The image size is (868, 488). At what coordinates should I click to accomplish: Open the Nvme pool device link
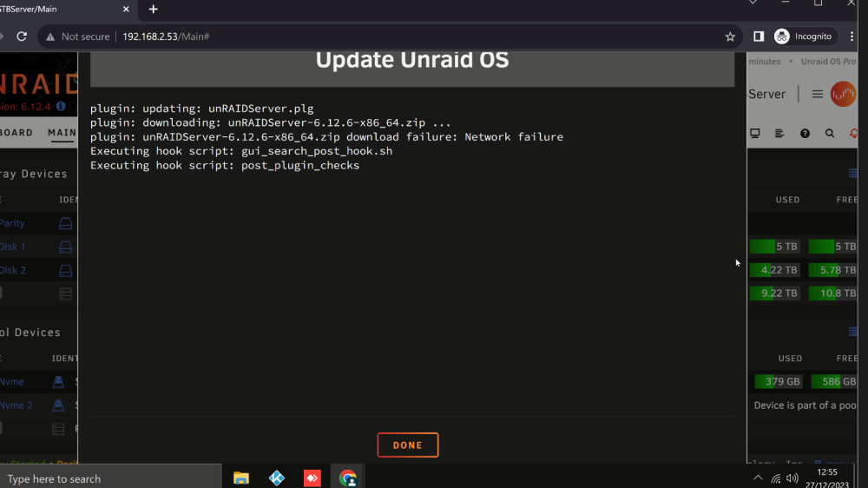(11, 382)
